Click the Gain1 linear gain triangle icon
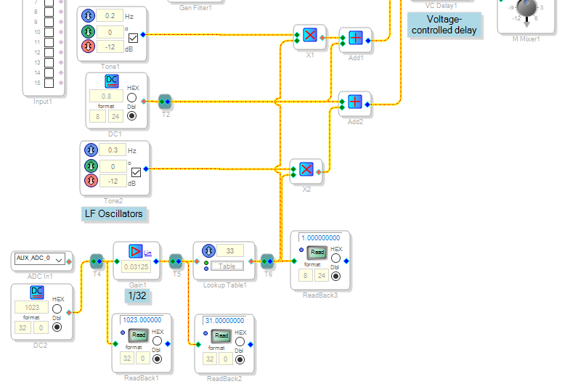Viewport: 570px width, 392px height. click(x=135, y=251)
